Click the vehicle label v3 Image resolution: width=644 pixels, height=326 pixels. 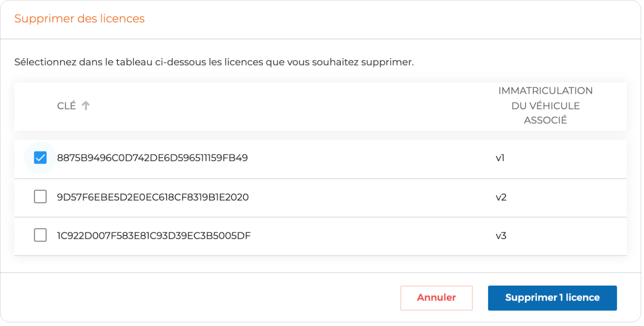[x=501, y=236]
